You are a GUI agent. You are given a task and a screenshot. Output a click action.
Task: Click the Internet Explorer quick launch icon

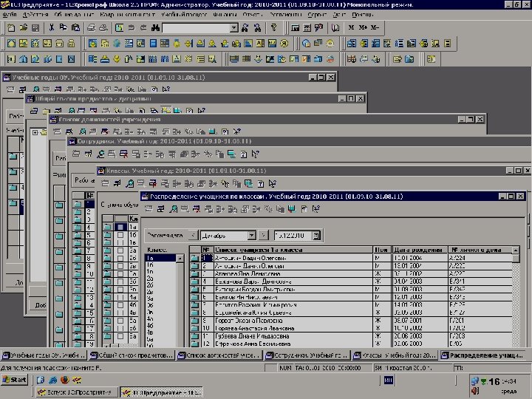(x=52, y=380)
